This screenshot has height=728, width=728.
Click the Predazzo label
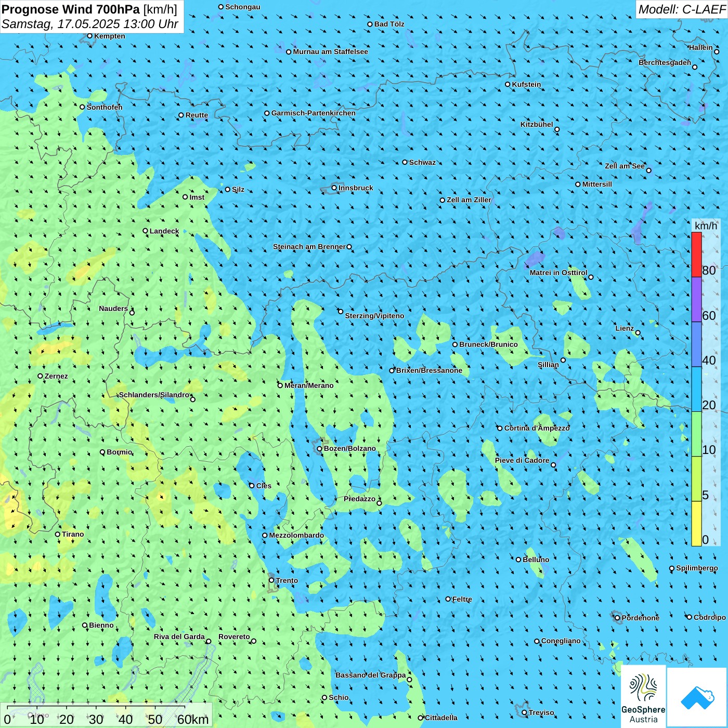(x=359, y=499)
